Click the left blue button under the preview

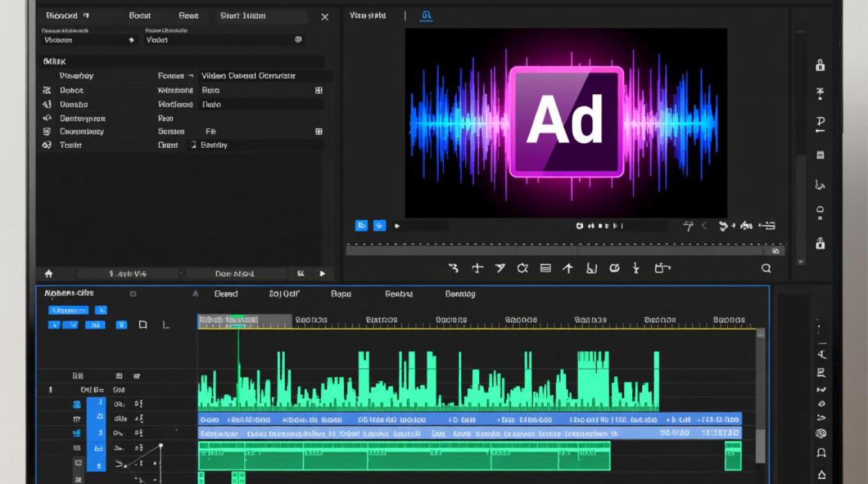pos(362,225)
